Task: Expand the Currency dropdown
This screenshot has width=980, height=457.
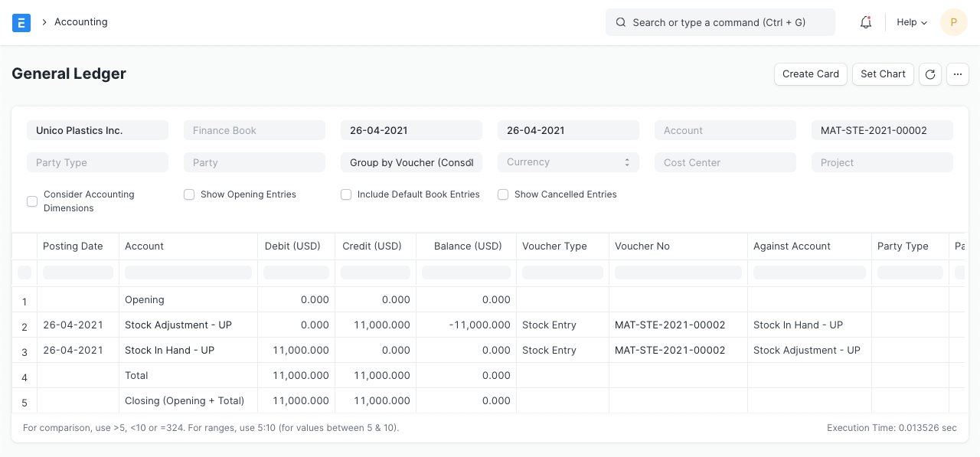Action: point(568,162)
